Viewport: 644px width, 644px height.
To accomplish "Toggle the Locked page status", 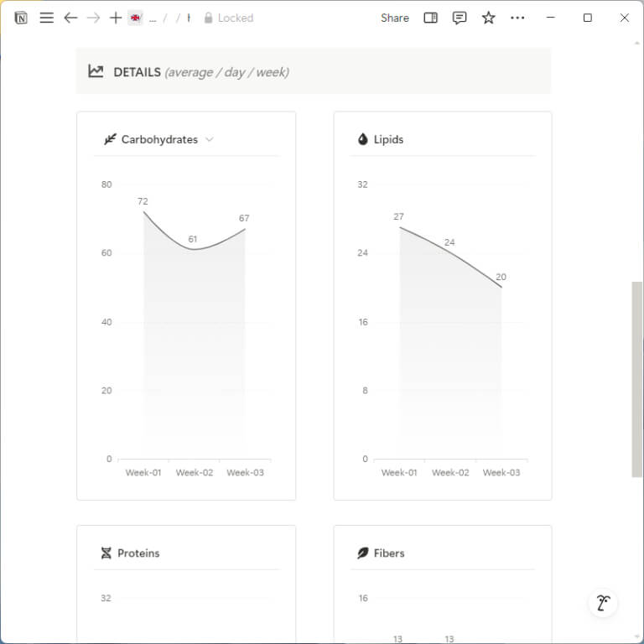I will click(x=228, y=18).
